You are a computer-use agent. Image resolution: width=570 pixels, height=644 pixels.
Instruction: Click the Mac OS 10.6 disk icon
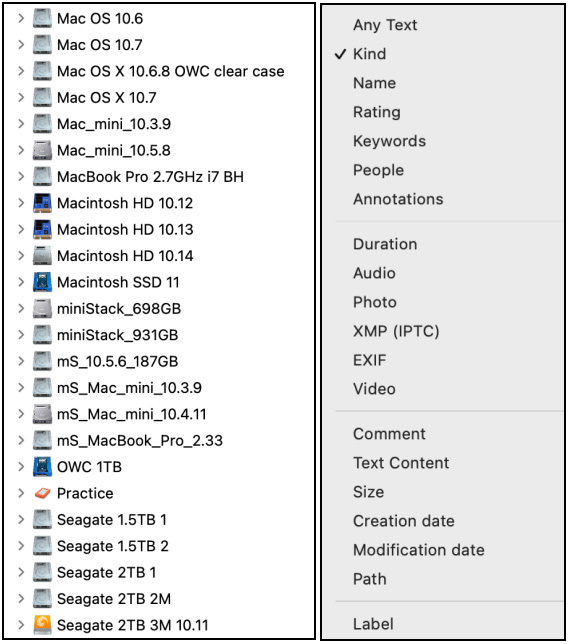tap(42, 18)
